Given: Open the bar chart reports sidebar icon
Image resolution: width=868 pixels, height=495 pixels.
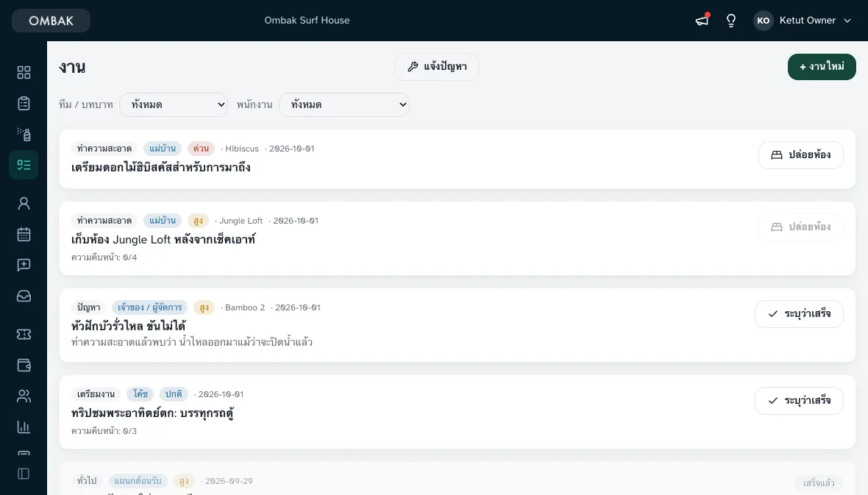Looking at the screenshot, I should tap(24, 427).
